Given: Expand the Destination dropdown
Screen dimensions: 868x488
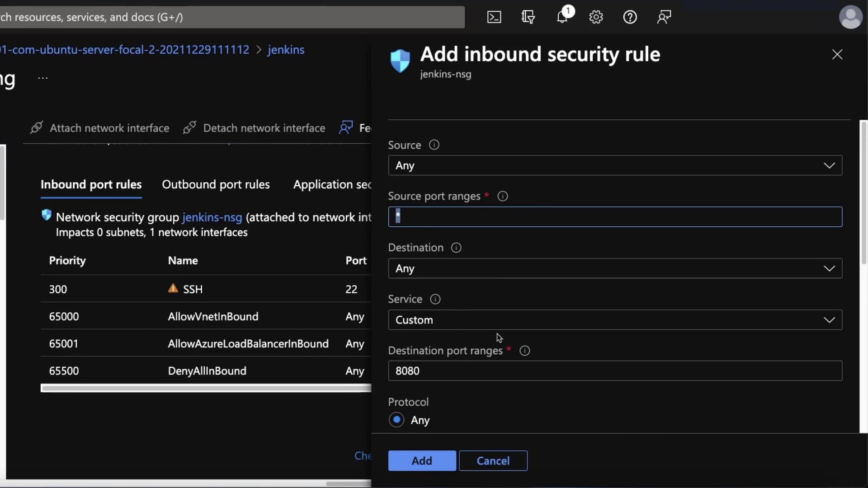Looking at the screenshot, I should (615, 268).
